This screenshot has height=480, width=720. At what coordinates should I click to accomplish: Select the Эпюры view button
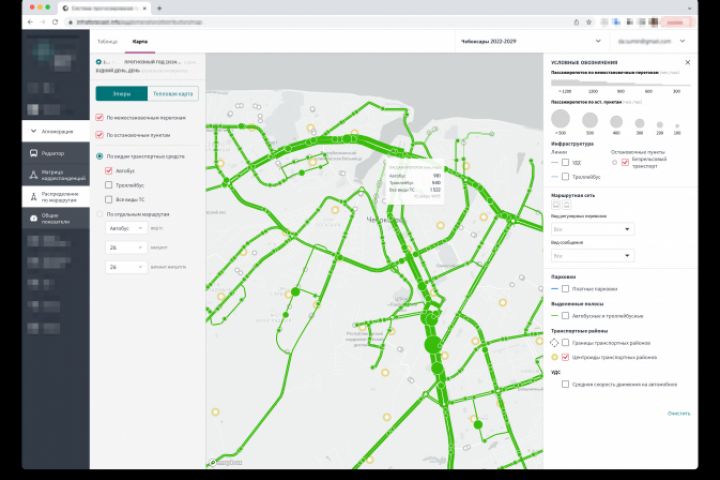[x=122, y=94]
